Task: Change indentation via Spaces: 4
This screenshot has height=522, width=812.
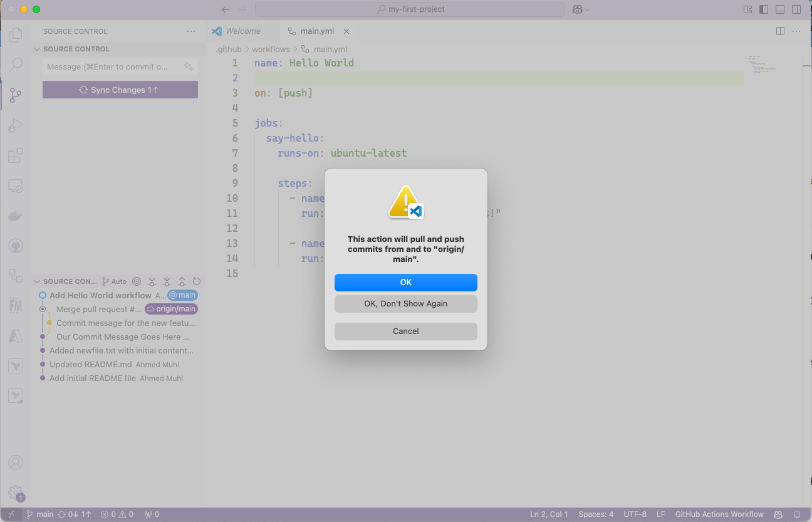Action: click(x=596, y=514)
